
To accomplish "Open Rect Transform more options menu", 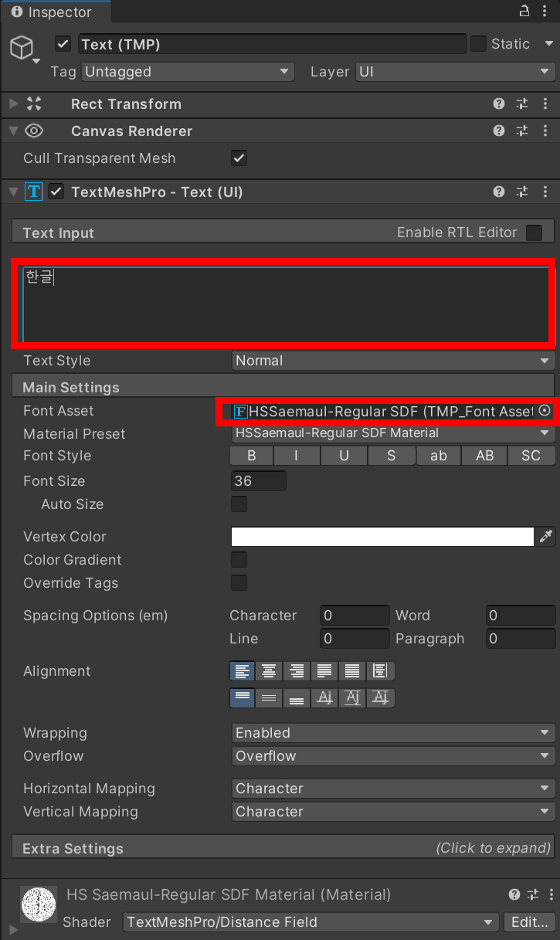I will click(547, 104).
